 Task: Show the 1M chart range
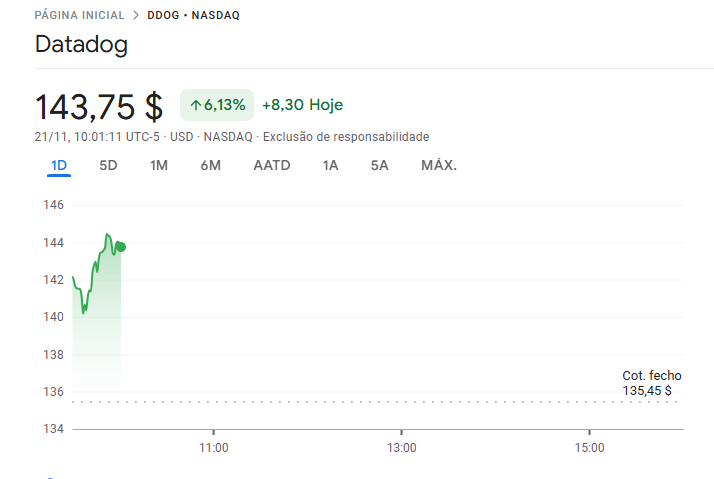tap(159, 165)
